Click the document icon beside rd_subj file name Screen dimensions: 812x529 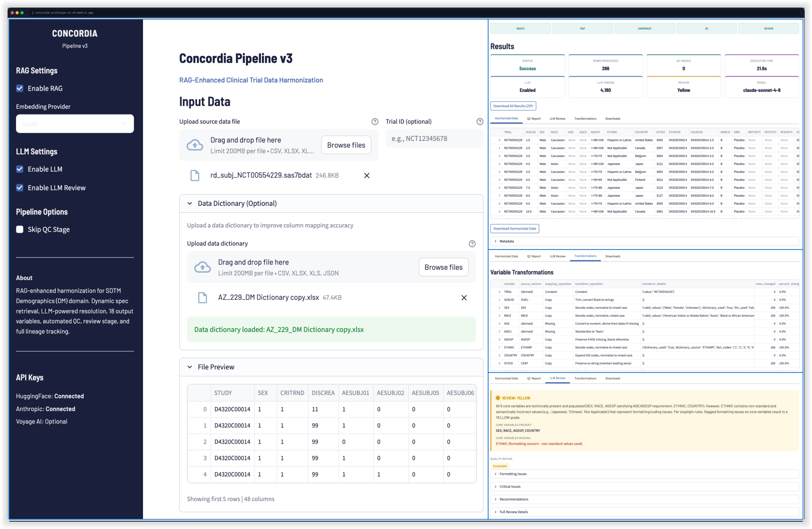195,175
